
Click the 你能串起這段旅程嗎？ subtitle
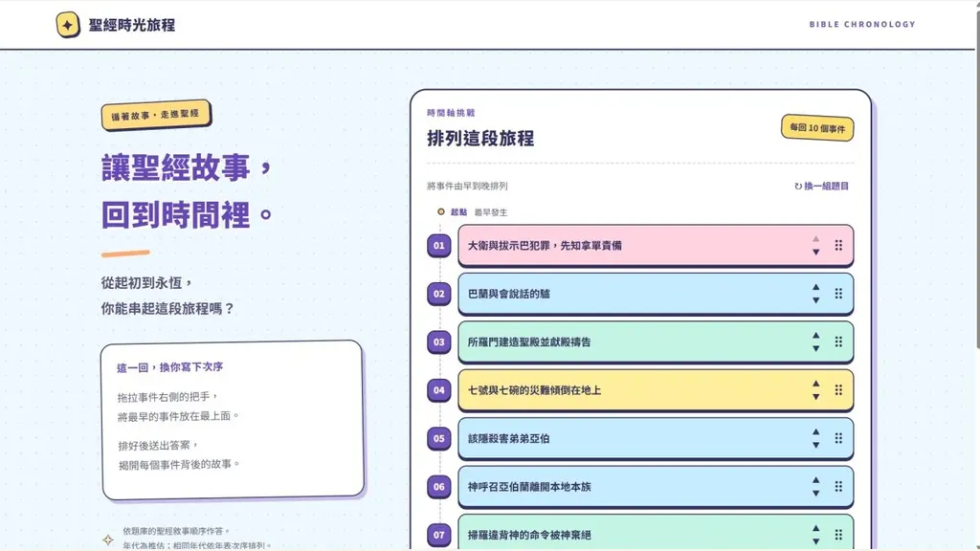coord(167,309)
